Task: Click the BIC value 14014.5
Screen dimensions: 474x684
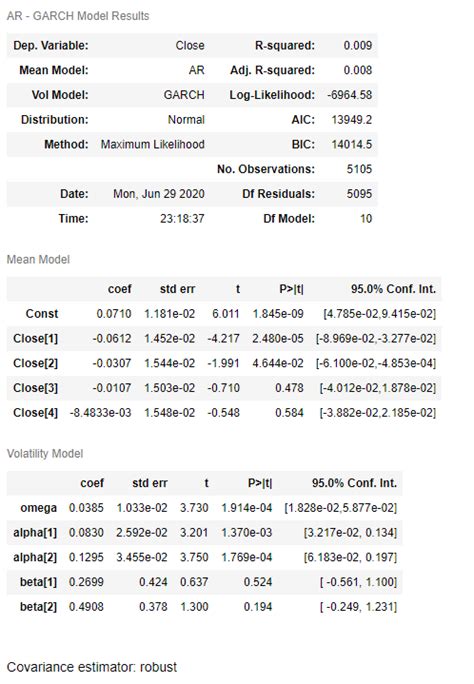Action: [x=352, y=144]
